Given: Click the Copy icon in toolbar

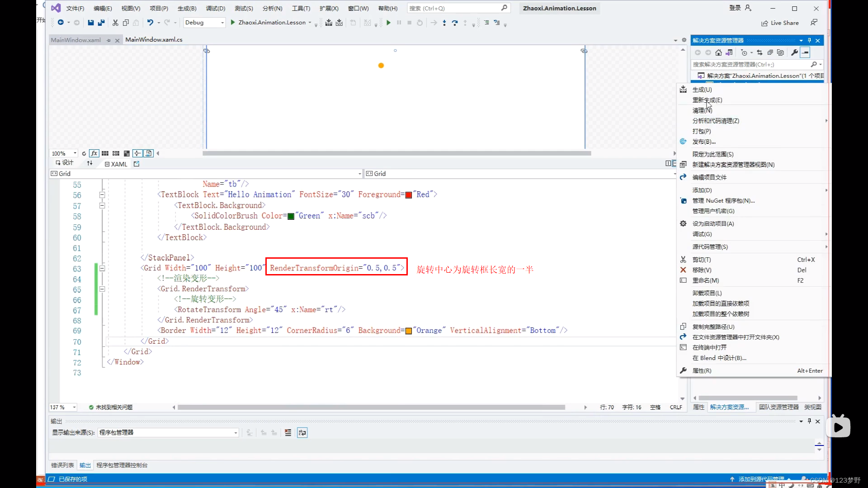Looking at the screenshot, I should [126, 23].
